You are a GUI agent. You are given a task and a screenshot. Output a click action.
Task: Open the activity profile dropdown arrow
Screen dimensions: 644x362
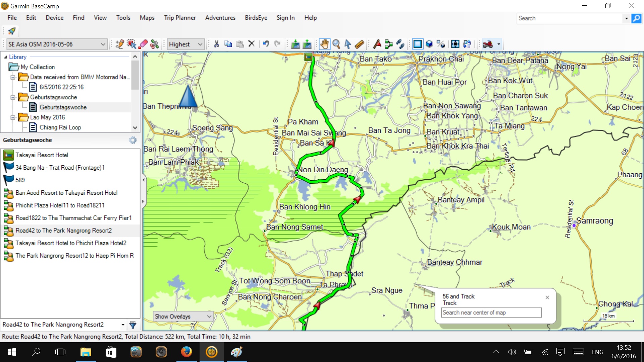tap(499, 44)
